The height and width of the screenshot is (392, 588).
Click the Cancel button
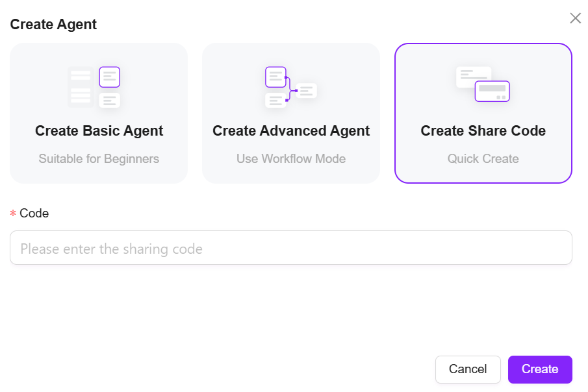pyautogui.click(x=468, y=369)
